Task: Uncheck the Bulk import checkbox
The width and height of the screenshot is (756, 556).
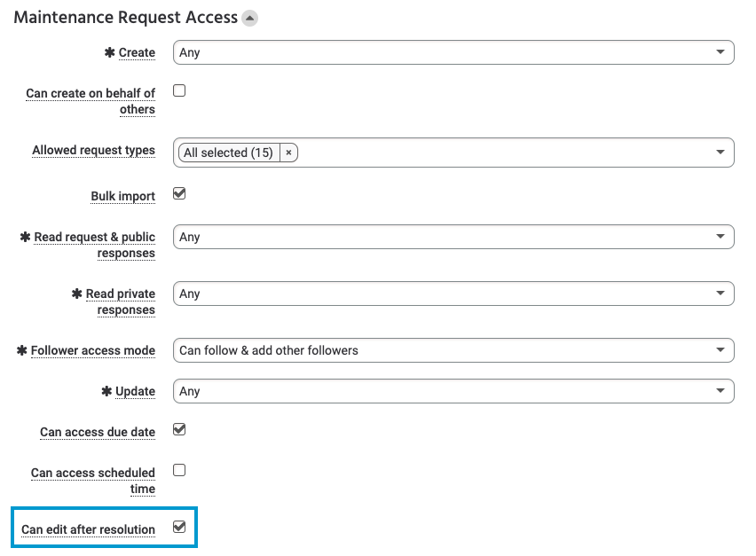Action: [x=178, y=192]
